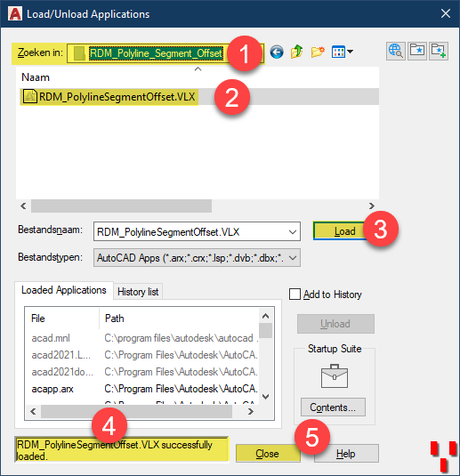Close dialog with title bar X
The image size is (460, 476).
[446, 13]
